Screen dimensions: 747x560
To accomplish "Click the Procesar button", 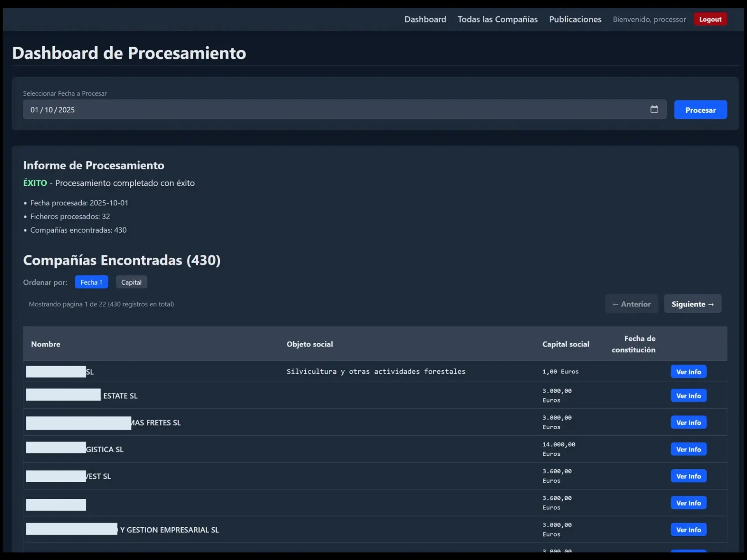I will [700, 109].
